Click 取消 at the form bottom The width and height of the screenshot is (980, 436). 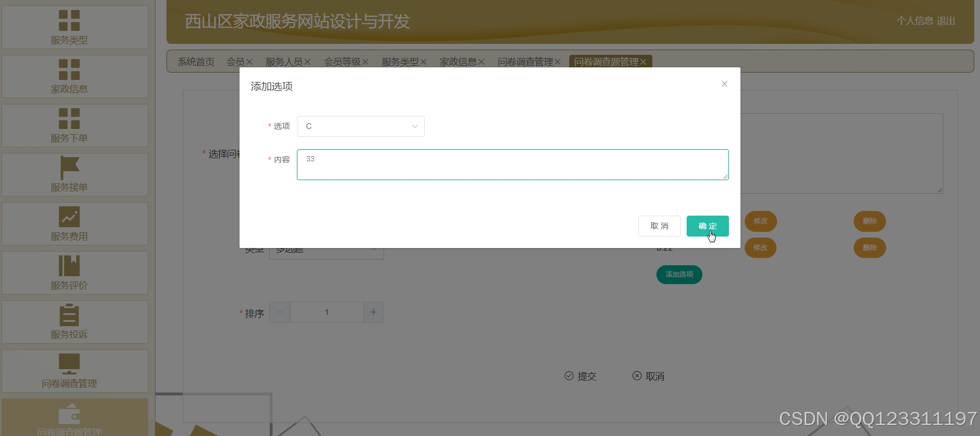(648, 376)
